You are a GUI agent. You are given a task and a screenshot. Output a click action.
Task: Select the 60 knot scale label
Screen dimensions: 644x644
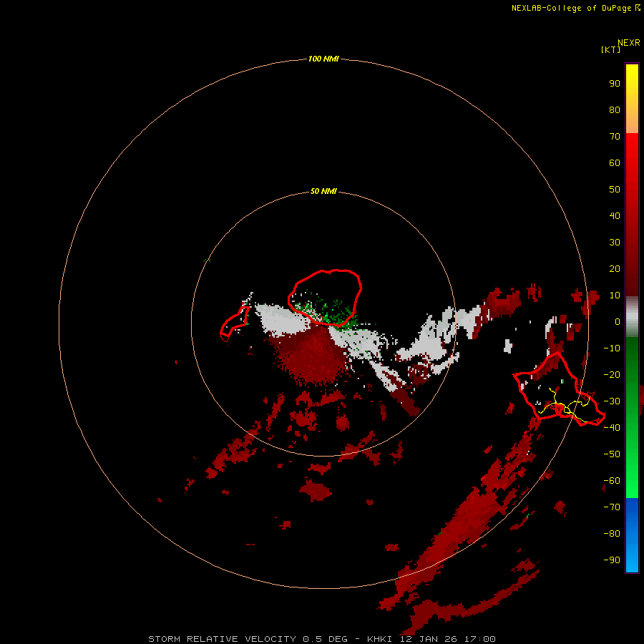[x=615, y=162]
